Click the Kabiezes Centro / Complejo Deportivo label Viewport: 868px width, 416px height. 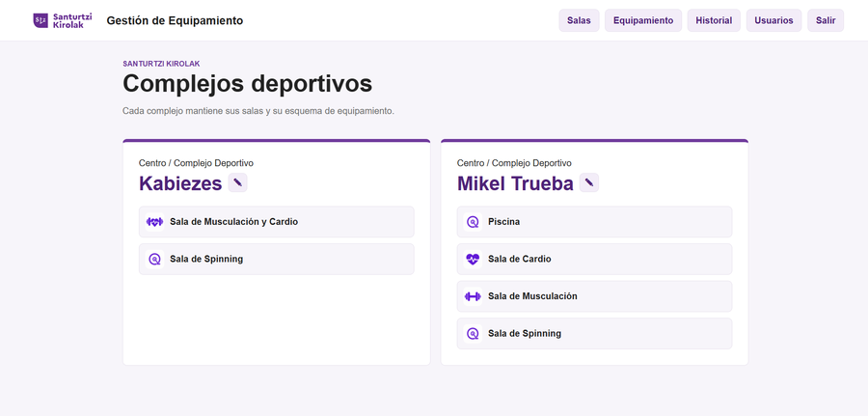pos(196,163)
